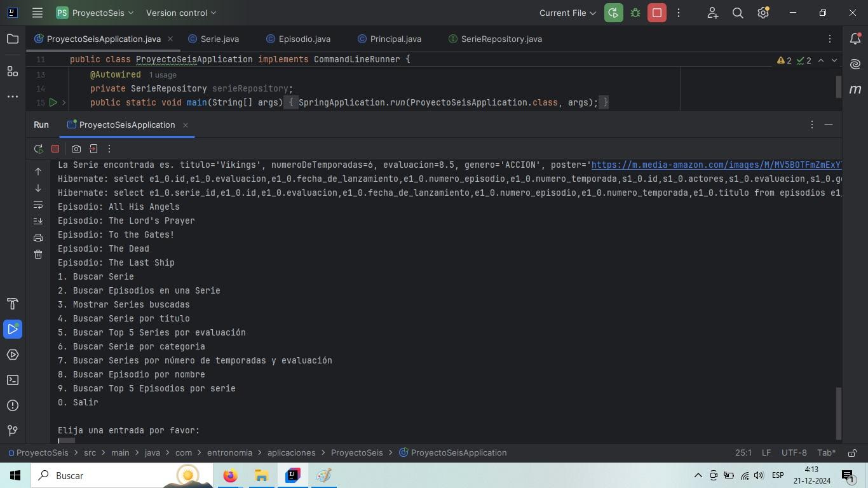Toggle read-only lock in status bar
Viewport: 868px width, 488px height.
[853, 453]
